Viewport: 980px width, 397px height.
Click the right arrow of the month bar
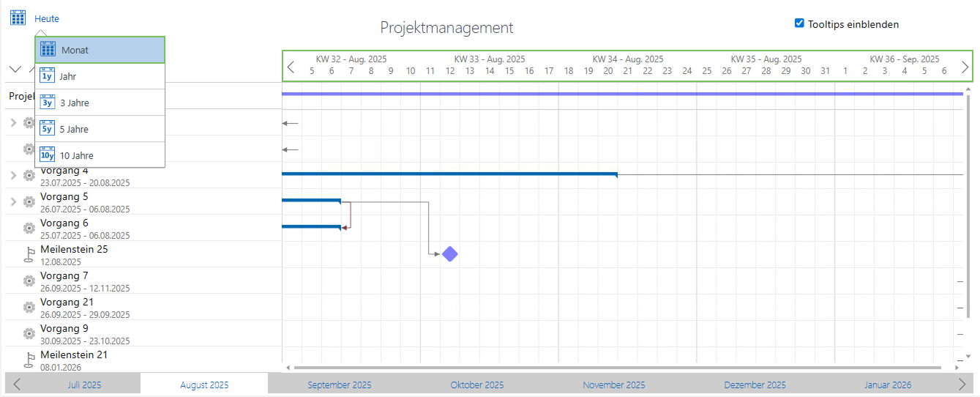962,385
